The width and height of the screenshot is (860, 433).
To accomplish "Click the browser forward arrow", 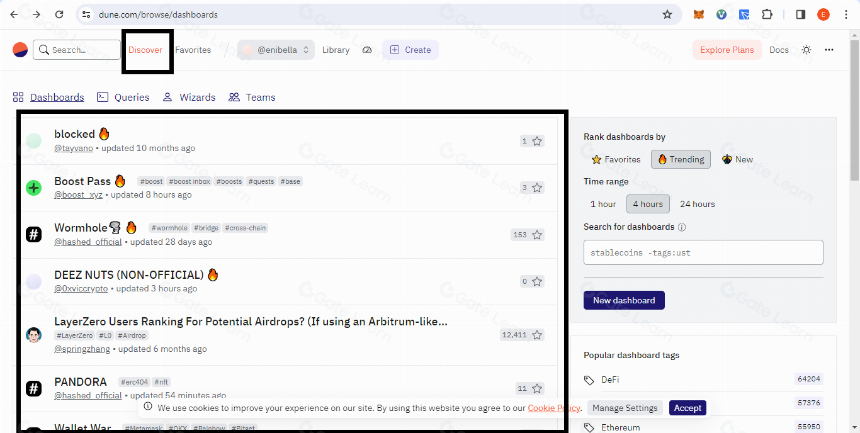I will point(36,15).
